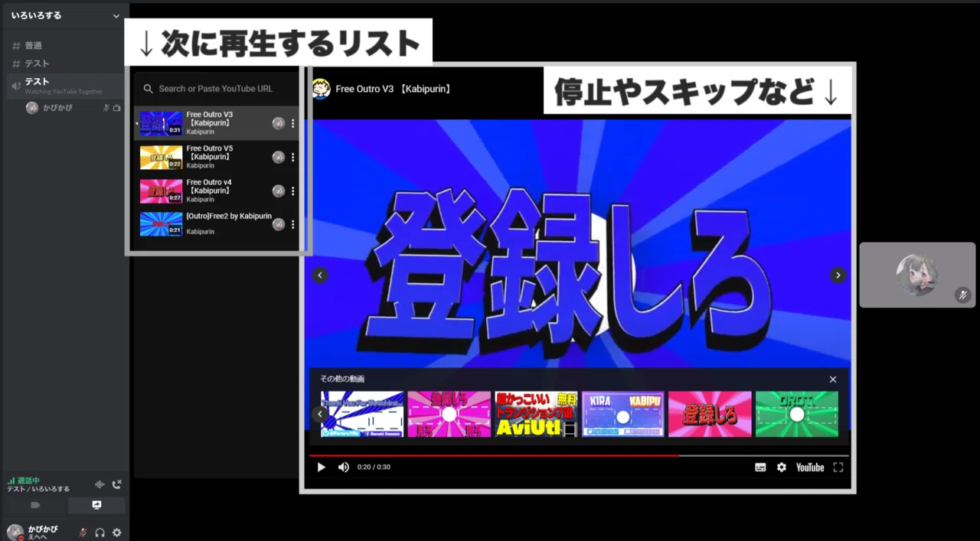
Task: Open the pink sunburst suggested video
Action: [449, 414]
